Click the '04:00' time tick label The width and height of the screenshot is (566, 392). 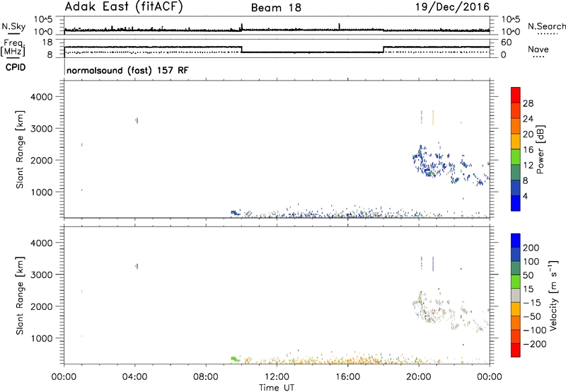coord(134,377)
